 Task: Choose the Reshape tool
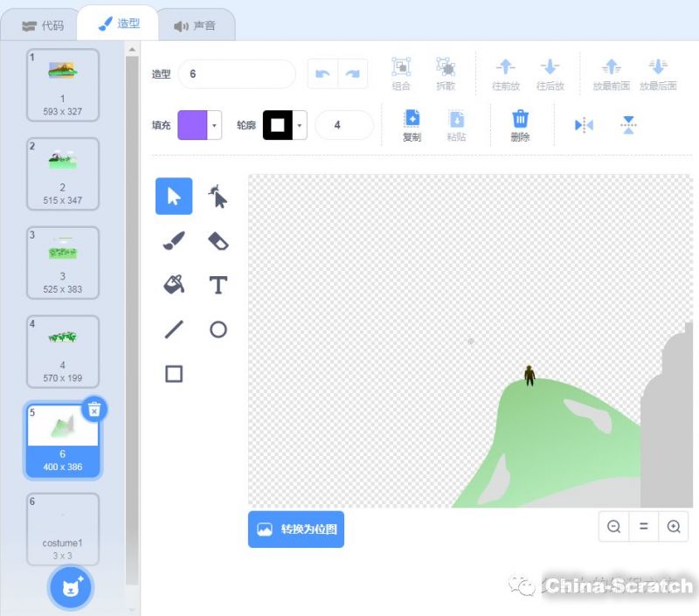pos(218,197)
